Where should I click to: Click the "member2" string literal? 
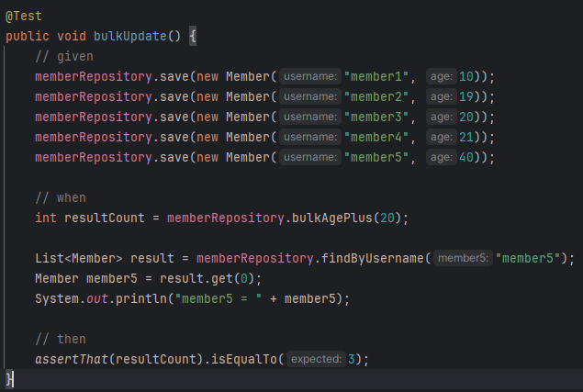click(376, 96)
